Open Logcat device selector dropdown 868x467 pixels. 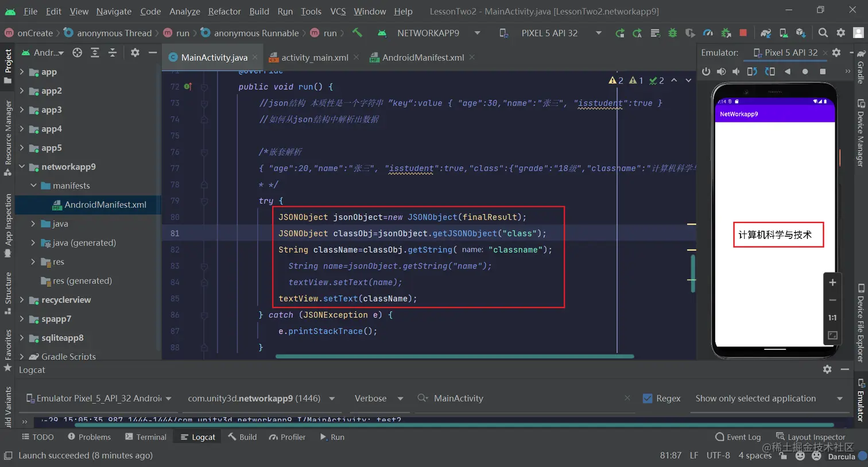[x=99, y=398]
